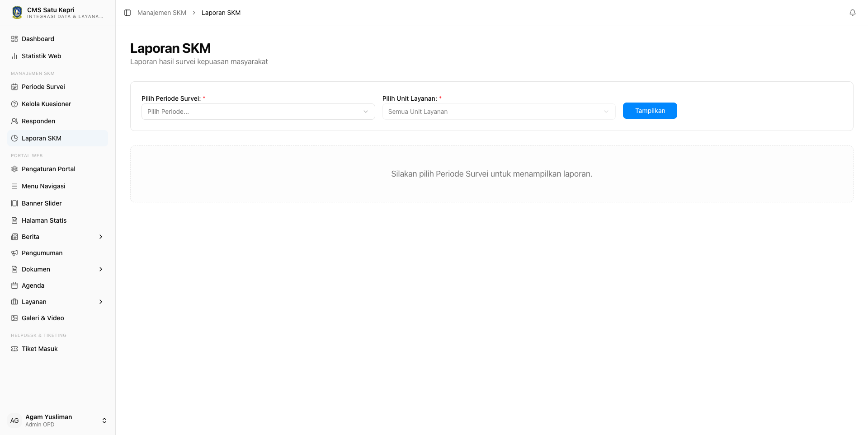Expand the Dokumen submenu chevron

click(x=101, y=269)
